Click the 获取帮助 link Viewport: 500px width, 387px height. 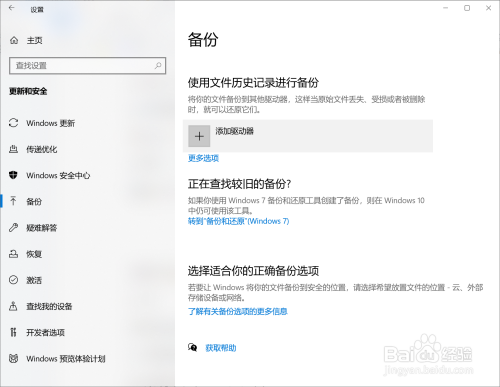[221, 348]
